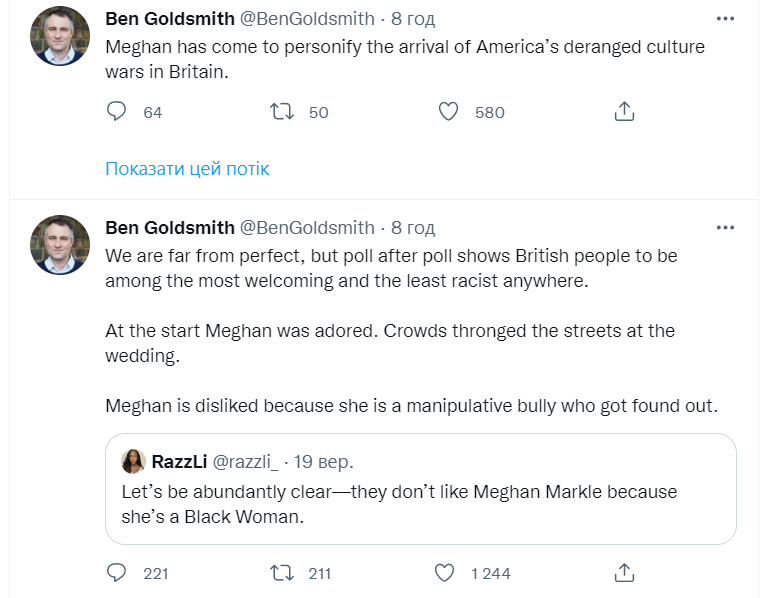Click Ben Goldsmith name on second tweet
760x598 pixels.
[169, 228]
